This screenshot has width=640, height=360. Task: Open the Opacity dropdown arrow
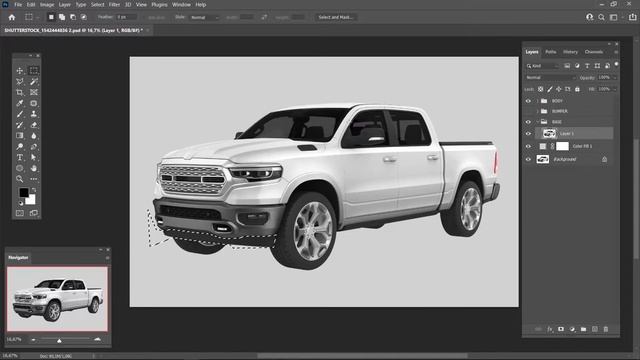coord(615,78)
